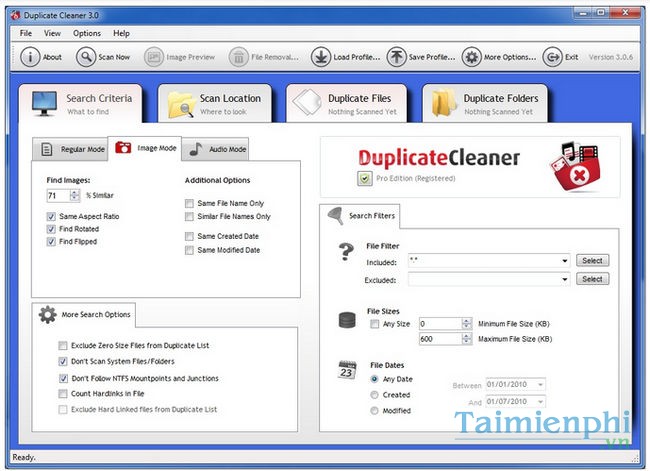The height and width of the screenshot is (471, 650).
Task: Click the Save Profile upload icon
Action: tap(397, 57)
